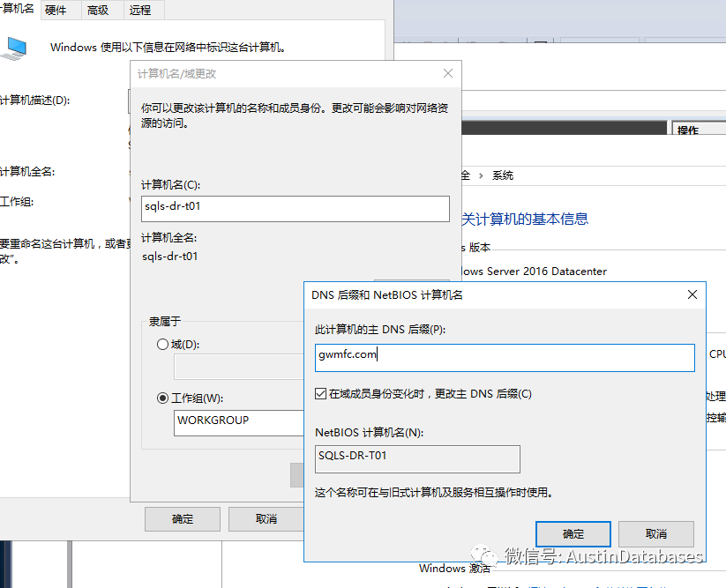This screenshot has width=726, height=588.
Task: Switch to the 计算机名 tab
Action: pos(19,8)
